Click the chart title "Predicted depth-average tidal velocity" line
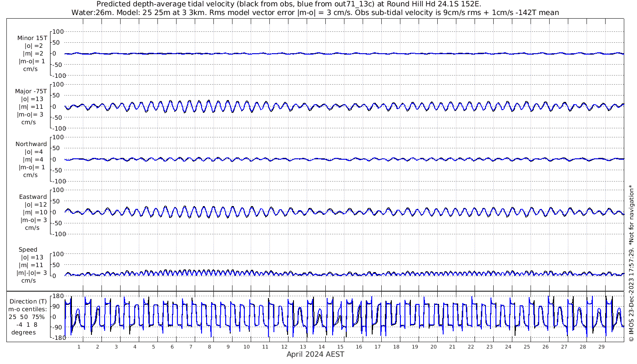The image size is (637, 364). tap(289, 4)
